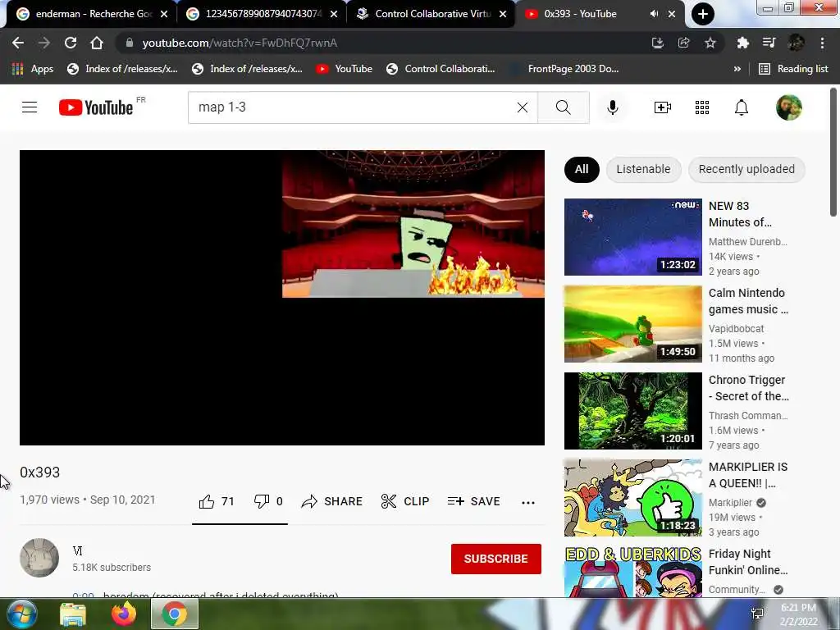
Task: Open the Vapidbobcat channel name
Action: point(736,328)
